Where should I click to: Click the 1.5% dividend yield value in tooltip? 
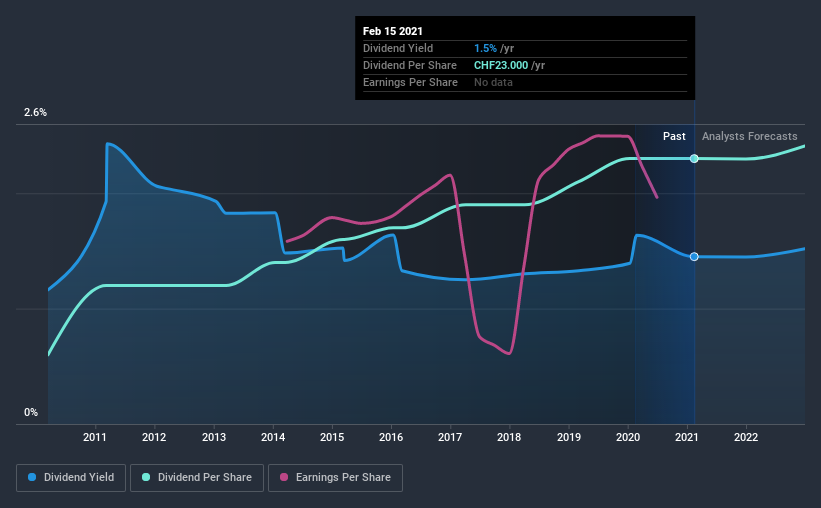(x=485, y=48)
